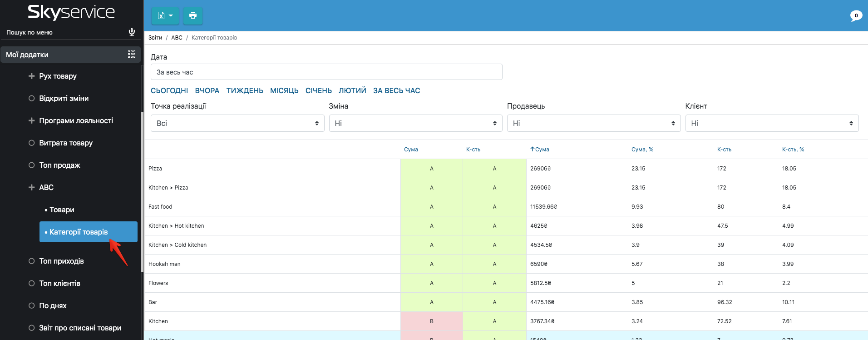868x340 pixels.
Task: Click the microphone icon in menu search
Action: click(132, 32)
